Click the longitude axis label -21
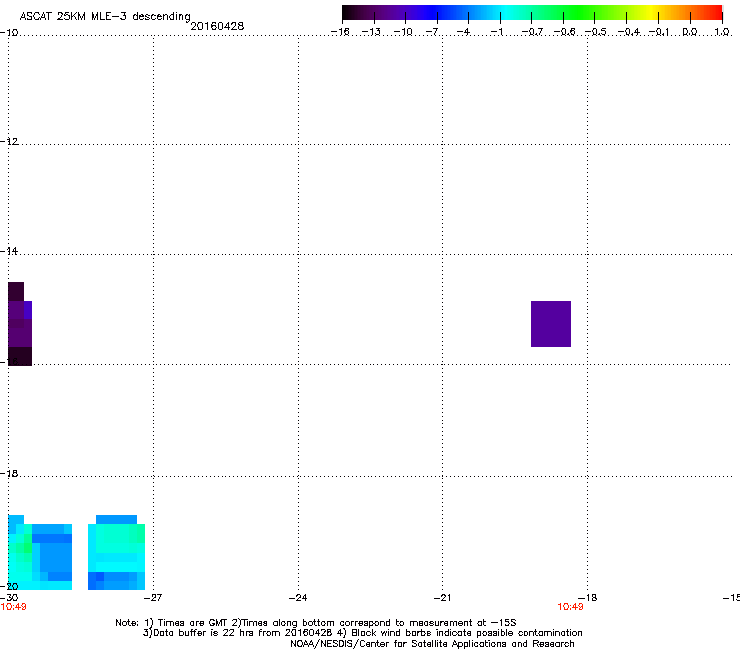Image resolution: width=740 pixels, height=650 pixels. click(x=442, y=598)
